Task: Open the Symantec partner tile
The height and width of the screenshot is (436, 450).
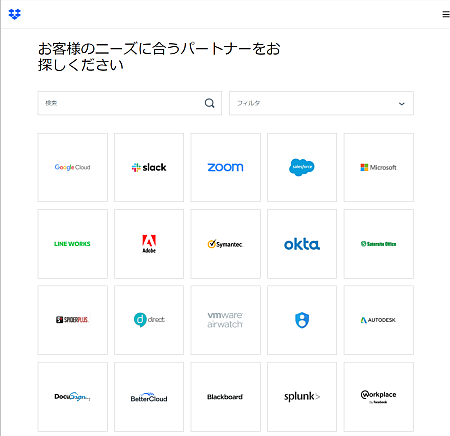Action: (x=226, y=244)
